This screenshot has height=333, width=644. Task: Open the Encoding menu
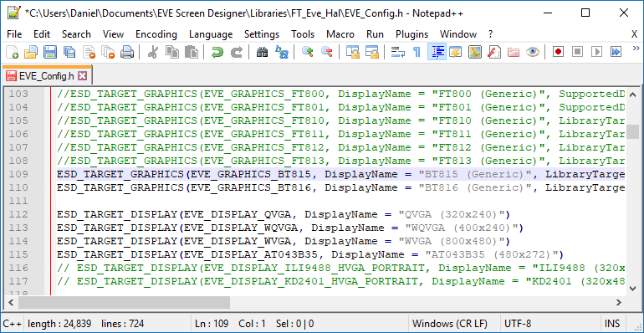(156, 34)
